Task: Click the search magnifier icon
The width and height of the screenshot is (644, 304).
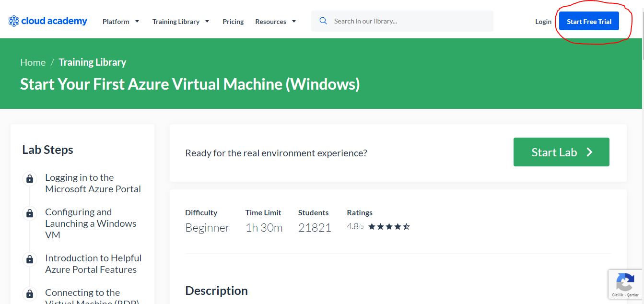Action: click(323, 21)
